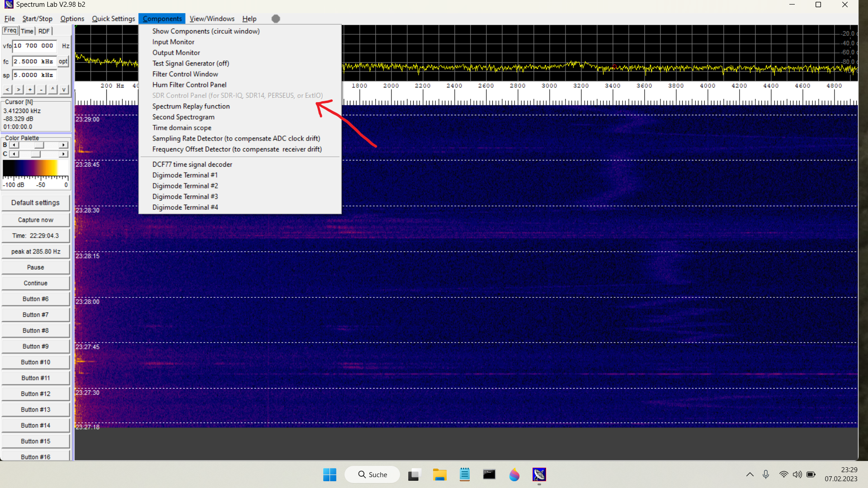Open Hum Filter Control Panel
The image size is (868, 488).
[x=240, y=85]
